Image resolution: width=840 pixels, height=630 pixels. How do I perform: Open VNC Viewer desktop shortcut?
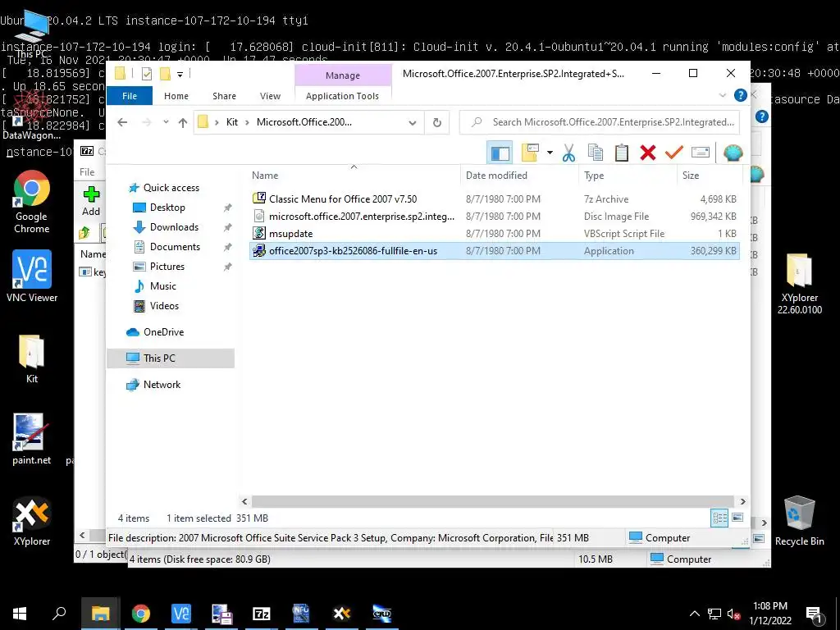[x=32, y=276]
